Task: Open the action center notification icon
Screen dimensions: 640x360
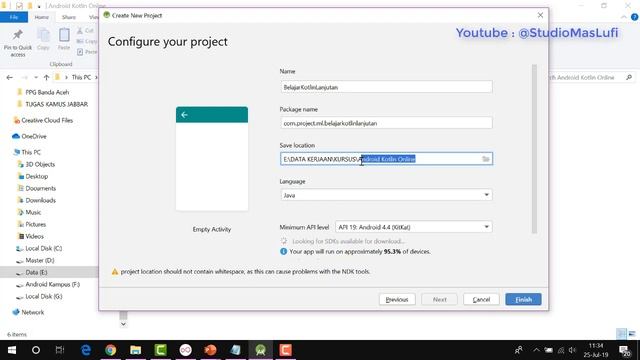Action: (x=624, y=350)
